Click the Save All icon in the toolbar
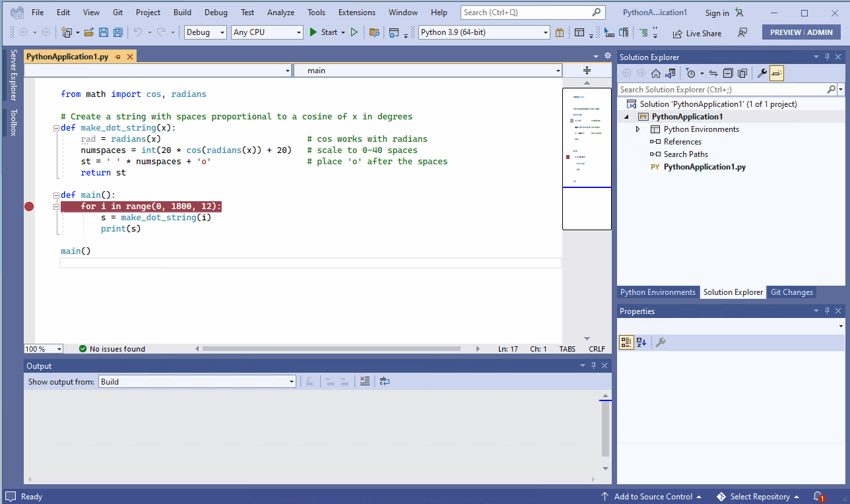The height and width of the screenshot is (504, 850). (x=117, y=32)
